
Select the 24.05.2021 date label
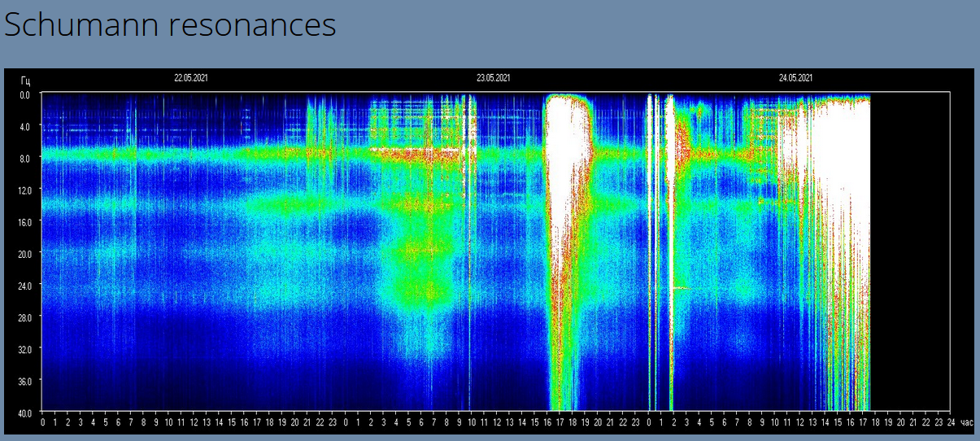[x=795, y=78]
